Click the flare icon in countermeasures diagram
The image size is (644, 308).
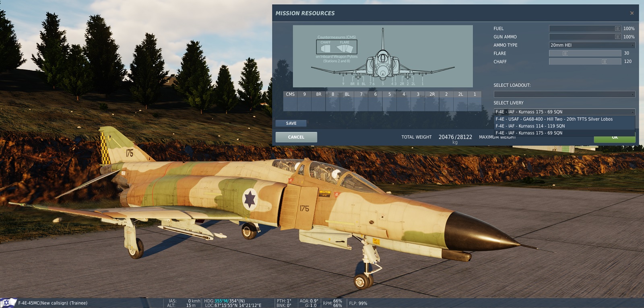[345, 49]
